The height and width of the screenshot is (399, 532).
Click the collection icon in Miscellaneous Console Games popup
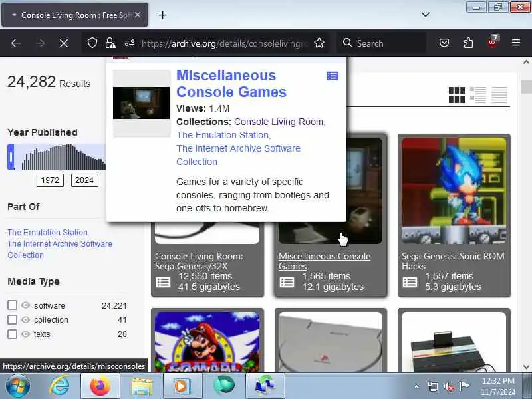[332, 76]
